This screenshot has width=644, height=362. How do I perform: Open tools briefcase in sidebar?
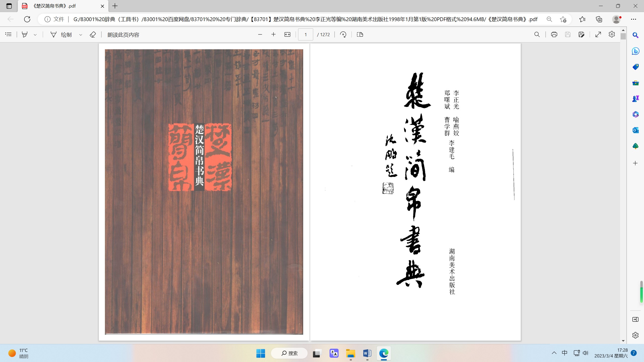(x=635, y=83)
